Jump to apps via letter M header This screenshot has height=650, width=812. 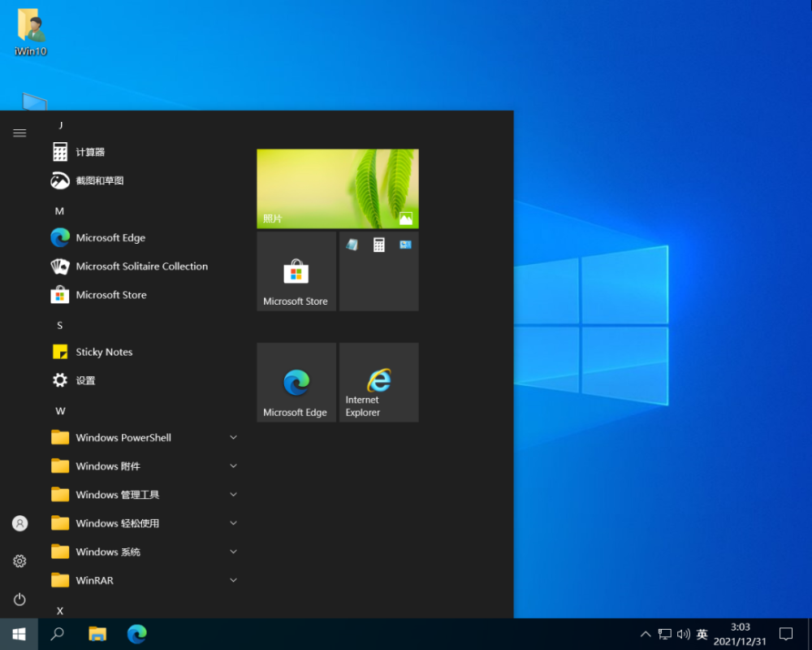[x=59, y=210]
